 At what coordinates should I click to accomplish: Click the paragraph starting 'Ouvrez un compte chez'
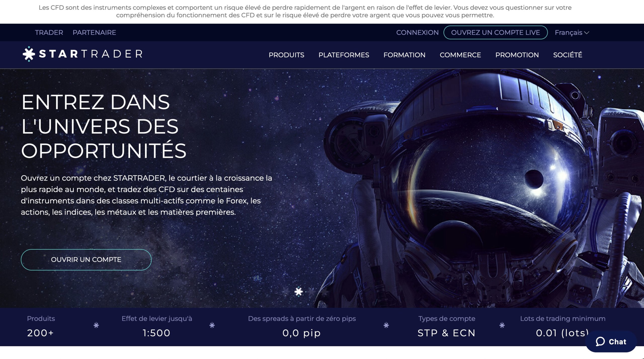coord(146,195)
